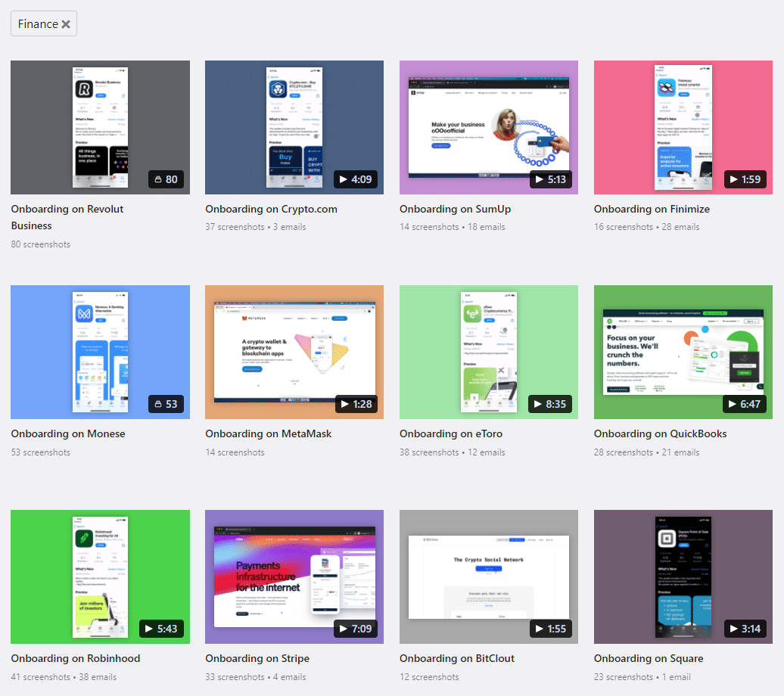Open the Onboarding on QuickBooks title
The width and height of the screenshot is (784, 696).
(661, 433)
